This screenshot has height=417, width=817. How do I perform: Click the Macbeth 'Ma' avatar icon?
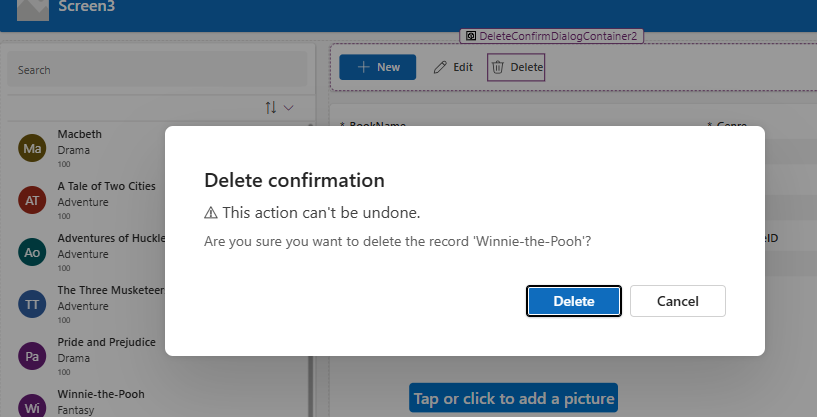[32, 149]
